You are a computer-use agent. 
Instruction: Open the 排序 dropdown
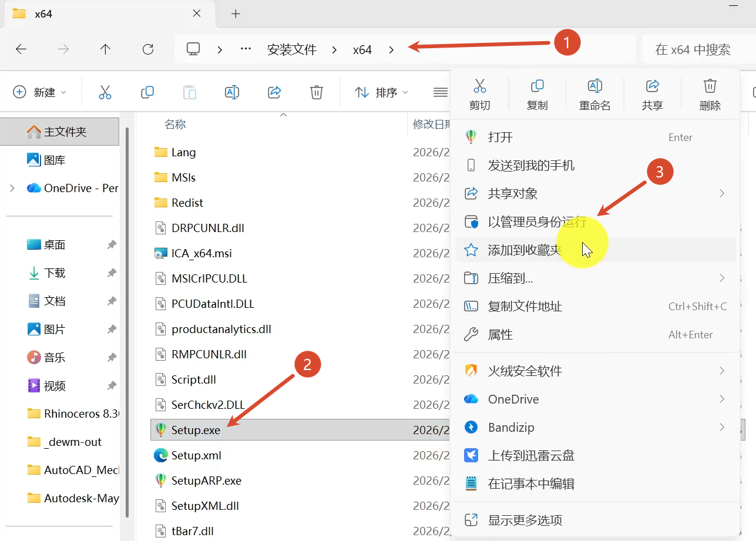click(381, 92)
